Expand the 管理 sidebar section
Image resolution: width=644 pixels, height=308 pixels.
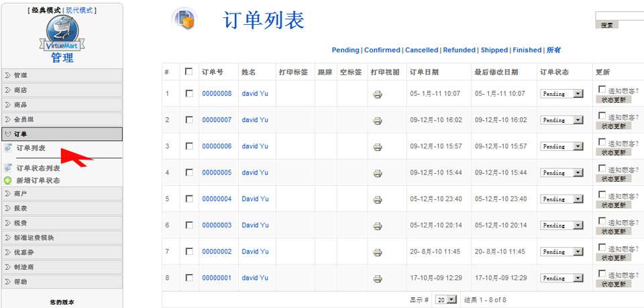pyautogui.click(x=62, y=76)
